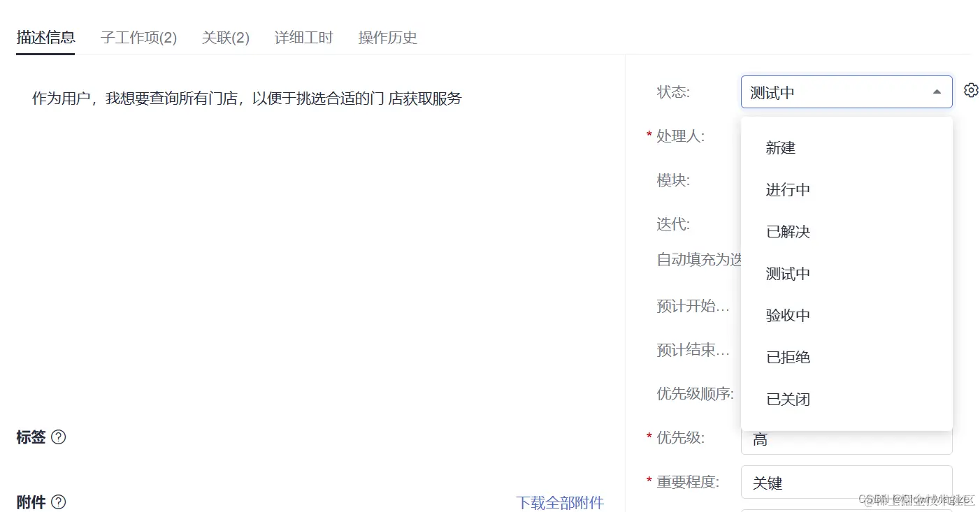Click the 模块 field label

pyautogui.click(x=673, y=180)
